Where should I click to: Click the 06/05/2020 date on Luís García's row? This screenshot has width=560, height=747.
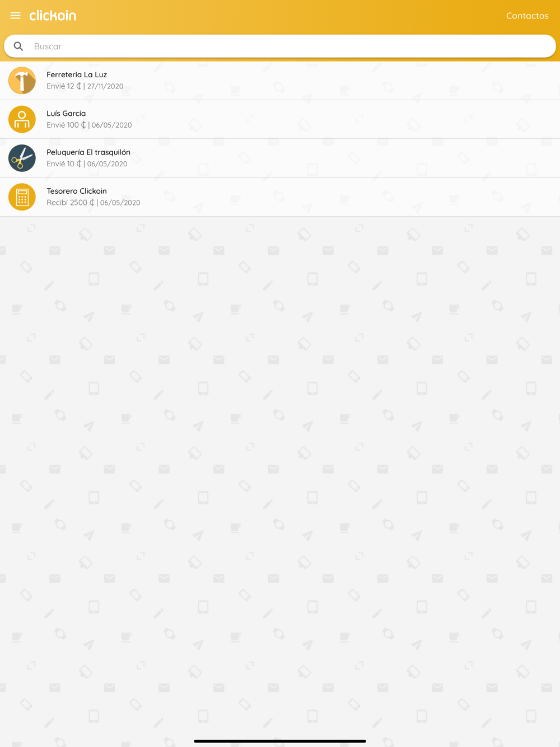(x=111, y=125)
